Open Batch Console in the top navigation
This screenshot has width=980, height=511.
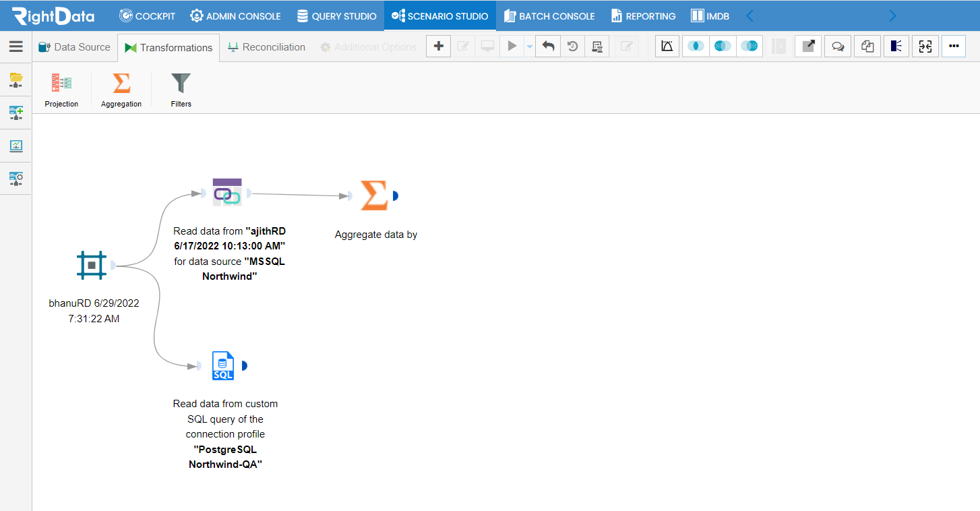tap(549, 16)
